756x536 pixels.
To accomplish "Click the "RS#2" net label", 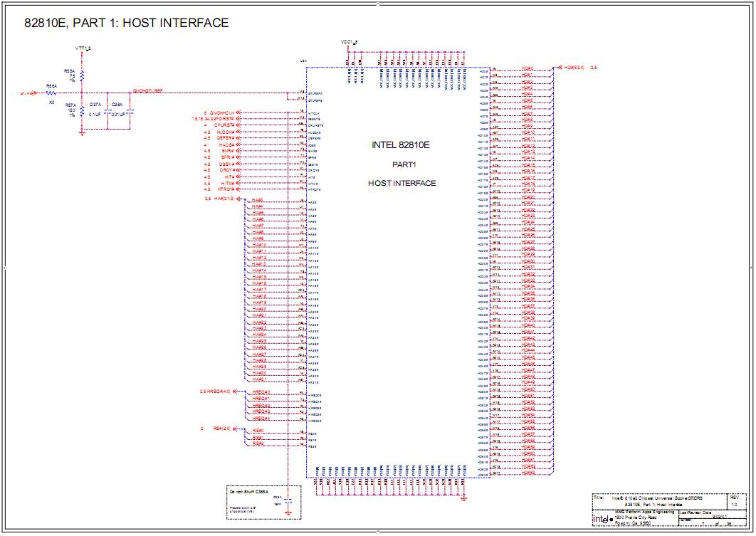I will [258, 443].
